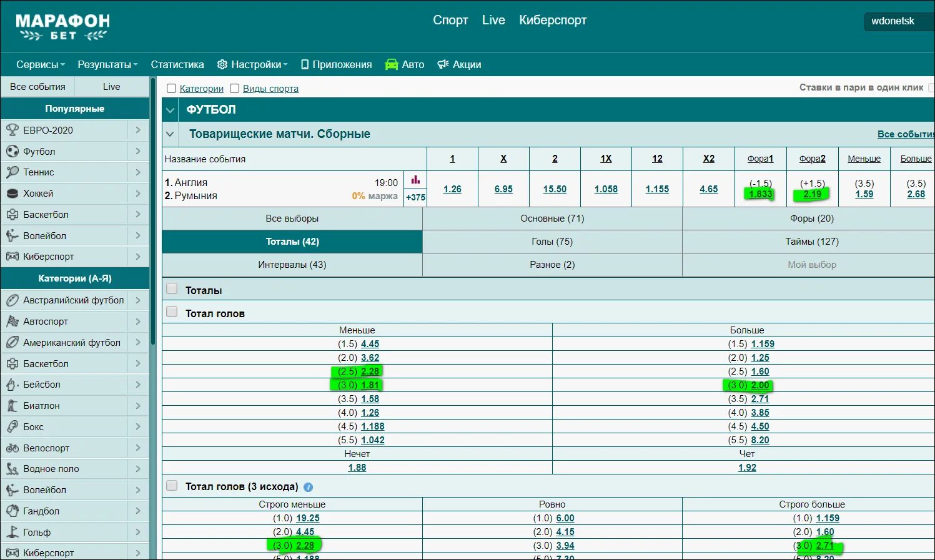Click the Водное поло icon
This screenshot has height=560, width=935.
(x=12, y=469)
